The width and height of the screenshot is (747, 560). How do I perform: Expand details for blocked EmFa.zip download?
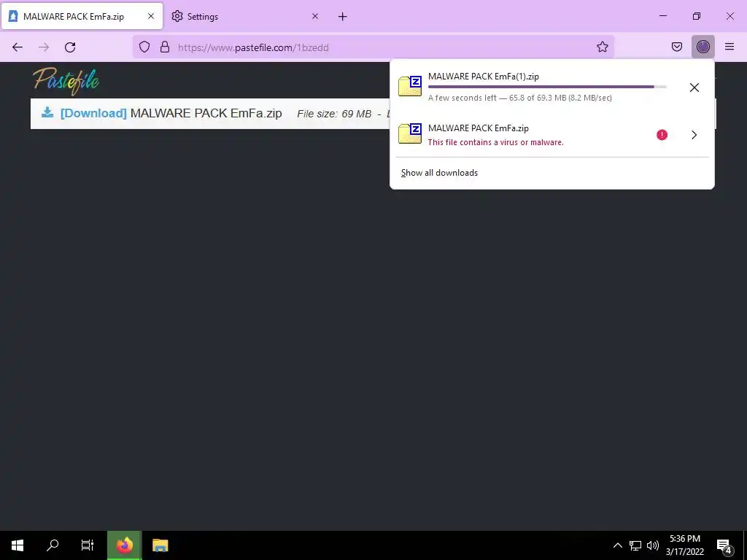(x=694, y=135)
